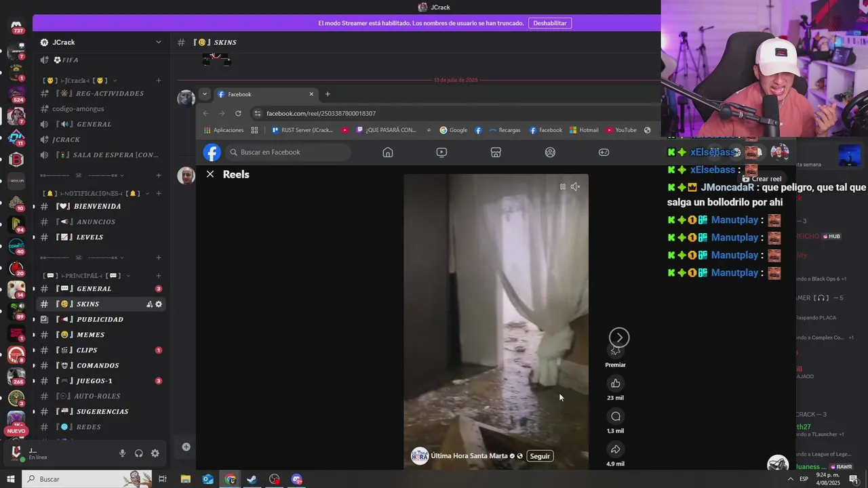Open Última Hora Santa Marta profile link
868x488 pixels.
coord(469,456)
